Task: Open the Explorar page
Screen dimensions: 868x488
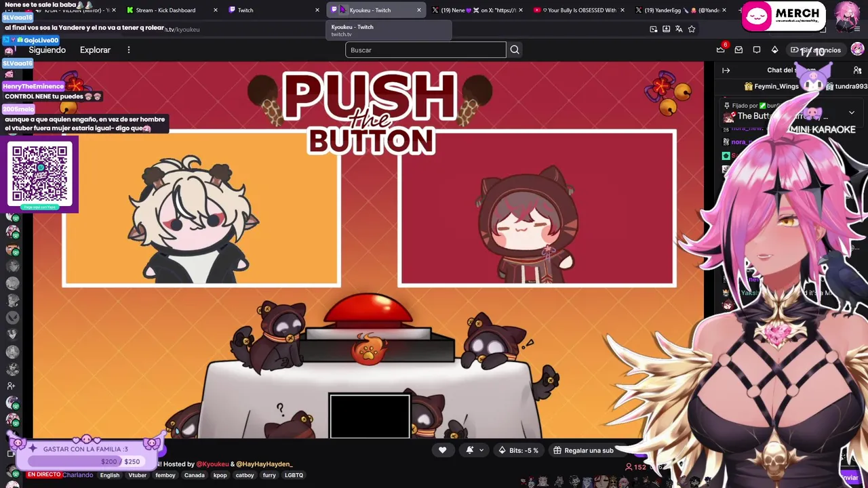Action: tap(95, 50)
